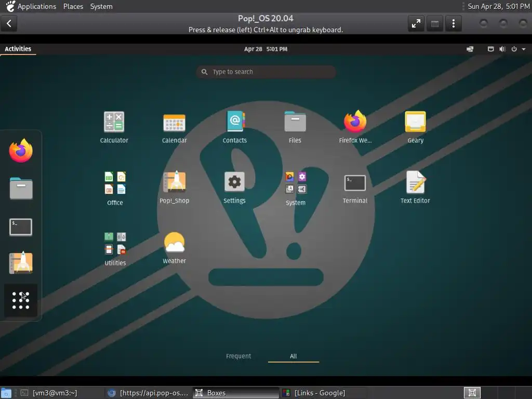Open Files from the app grid

click(x=295, y=127)
